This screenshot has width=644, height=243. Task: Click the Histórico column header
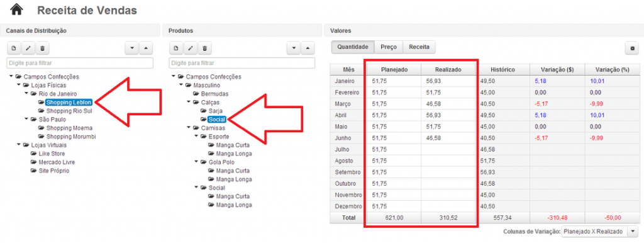point(503,70)
